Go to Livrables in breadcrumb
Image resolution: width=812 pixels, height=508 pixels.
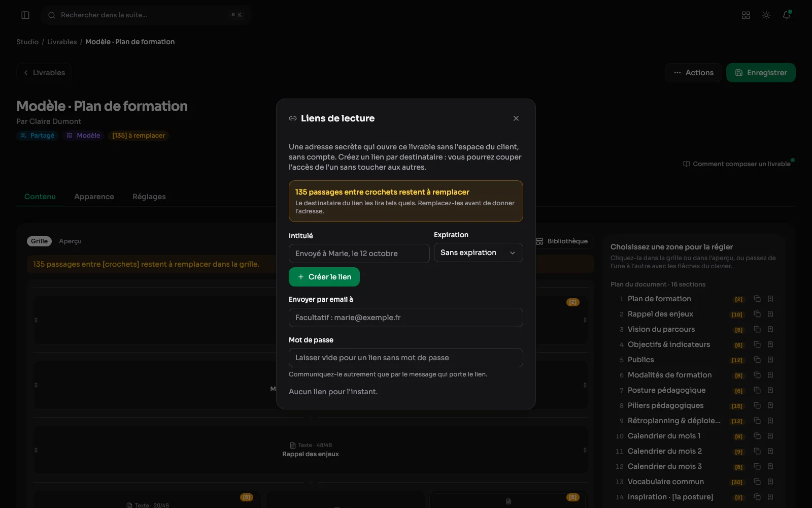tap(62, 42)
